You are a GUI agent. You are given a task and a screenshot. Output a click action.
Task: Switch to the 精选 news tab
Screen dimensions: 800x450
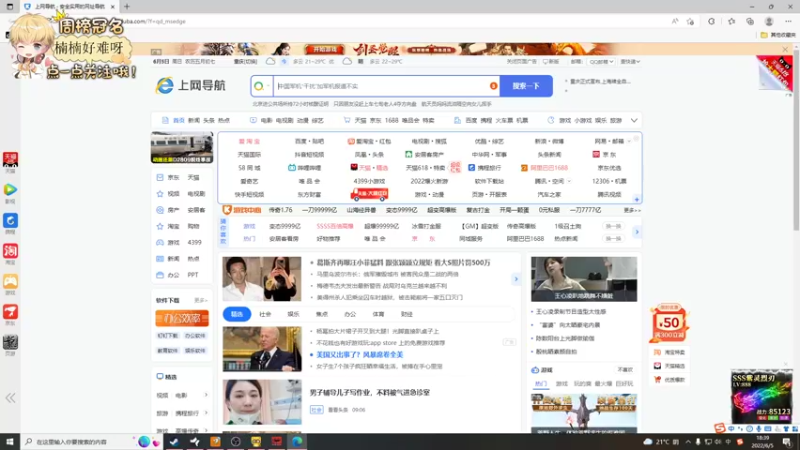coord(237,314)
